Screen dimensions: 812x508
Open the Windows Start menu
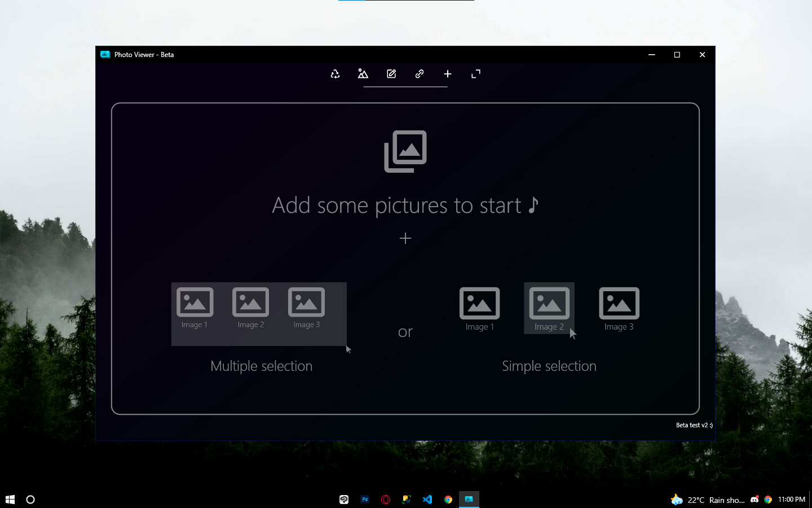10,500
